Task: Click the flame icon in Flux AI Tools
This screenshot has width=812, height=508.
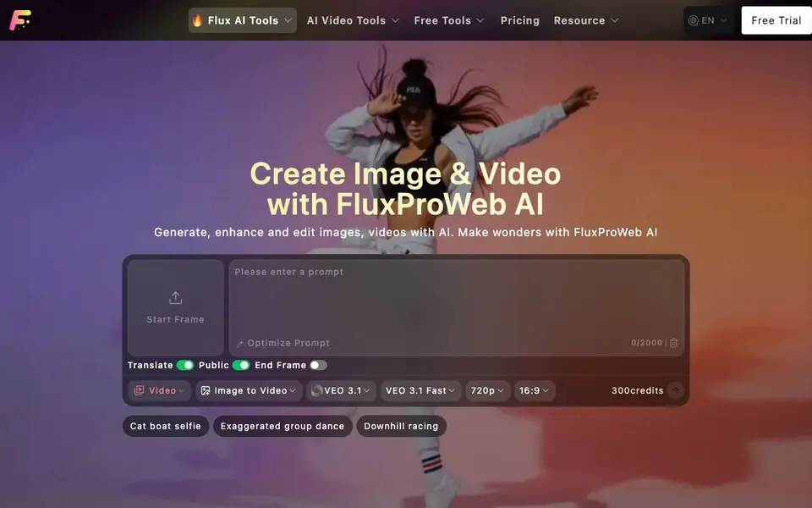Action: click(x=197, y=20)
